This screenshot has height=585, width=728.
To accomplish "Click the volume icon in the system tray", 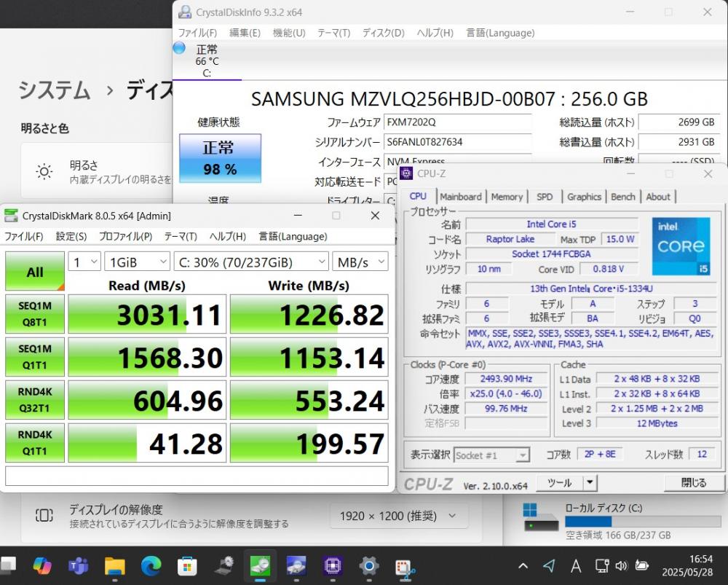I will [x=621, y=566].
